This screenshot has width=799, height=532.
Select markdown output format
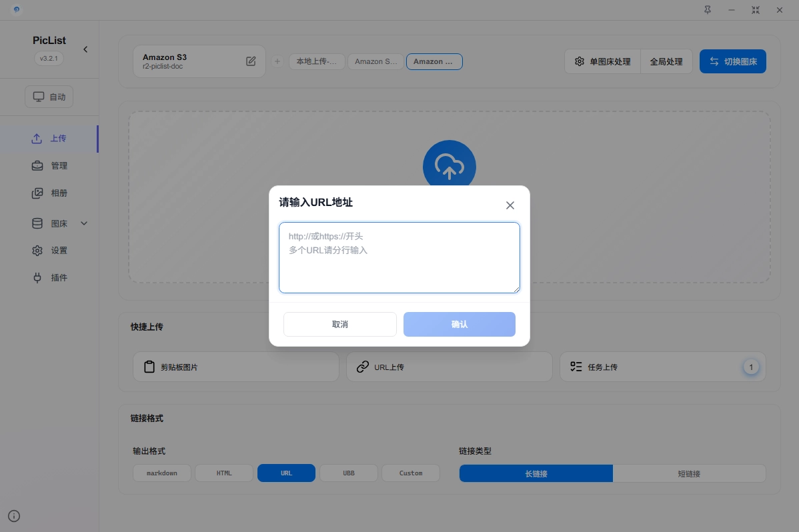point(162,473)
